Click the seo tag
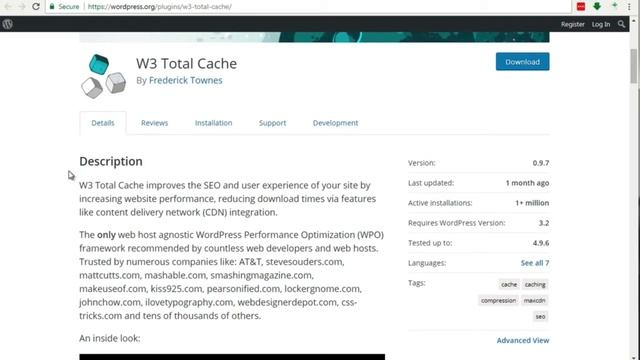640x360 pixels. tap(540, 316)
